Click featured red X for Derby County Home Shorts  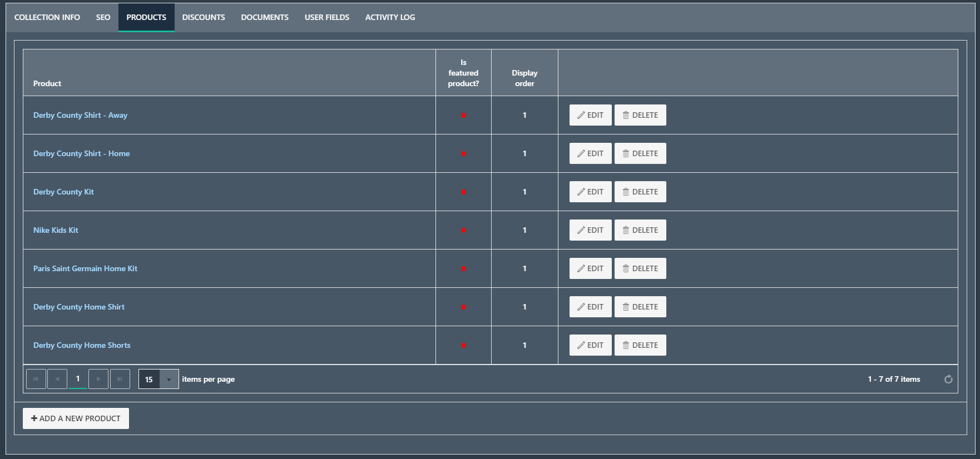[x=463, y=346]
